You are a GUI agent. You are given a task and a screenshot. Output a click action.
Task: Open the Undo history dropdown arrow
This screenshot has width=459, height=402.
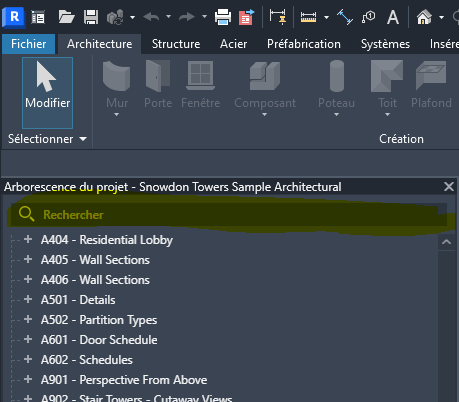pyautogui.click(x=168, y=16)
